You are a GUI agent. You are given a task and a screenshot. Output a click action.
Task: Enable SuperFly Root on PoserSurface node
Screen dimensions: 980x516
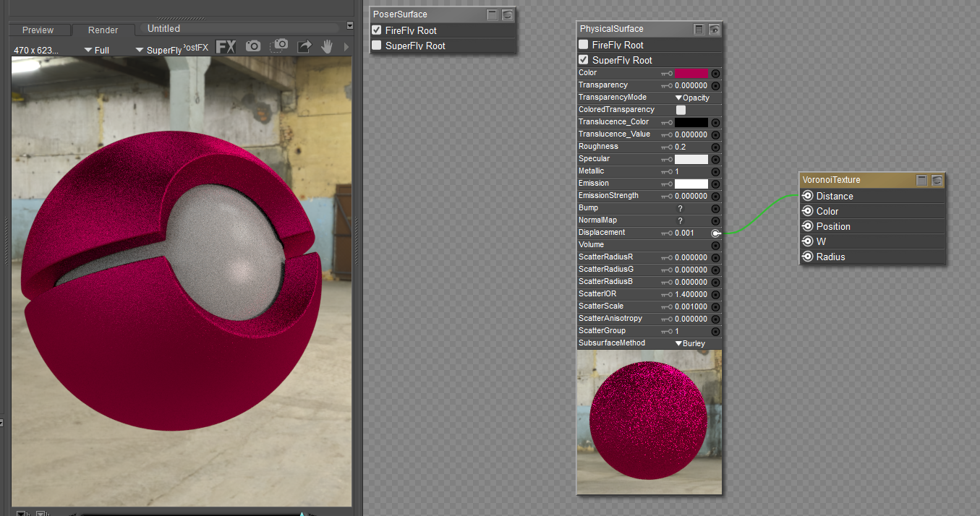click(376, 46)
